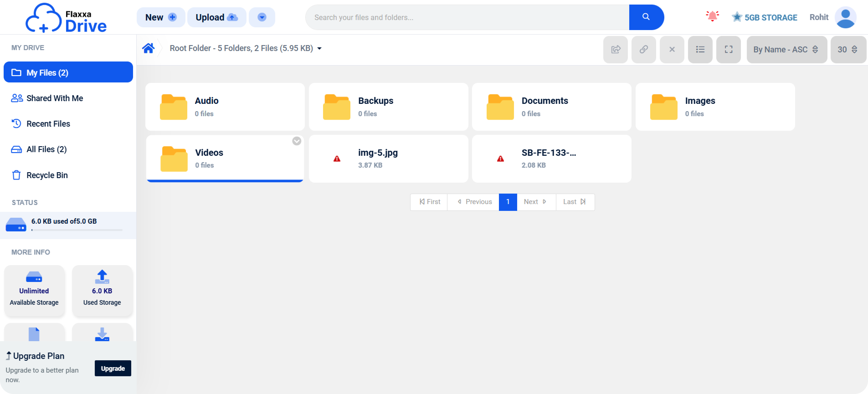Open Shared With Me section
The image size is (868, 394).
click(55, 98)
